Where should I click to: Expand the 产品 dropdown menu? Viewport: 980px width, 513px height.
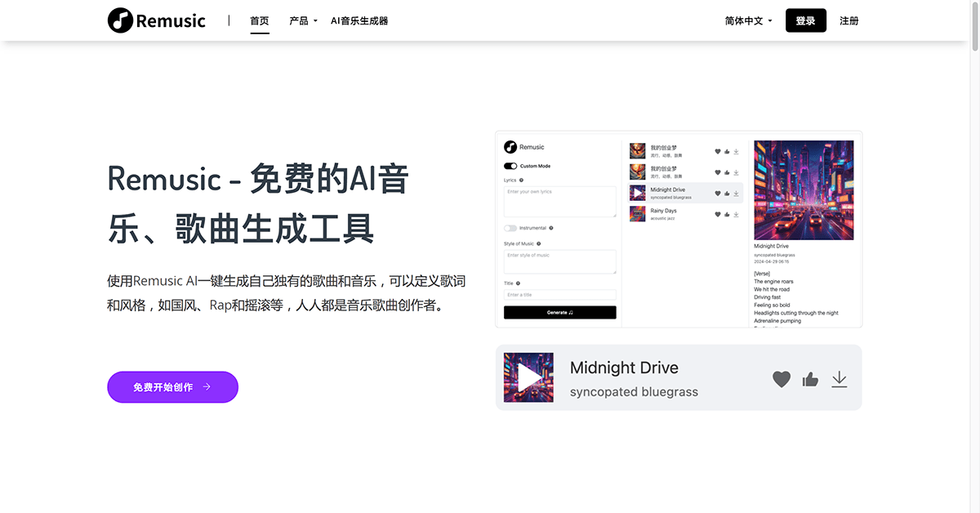click(x=303, y=20)
